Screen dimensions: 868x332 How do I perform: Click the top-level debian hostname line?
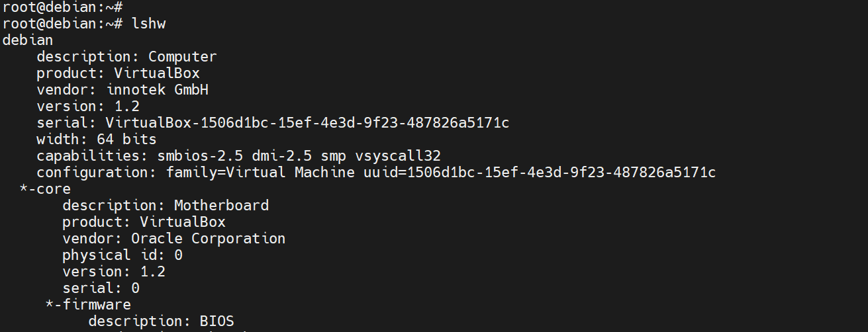28,40
